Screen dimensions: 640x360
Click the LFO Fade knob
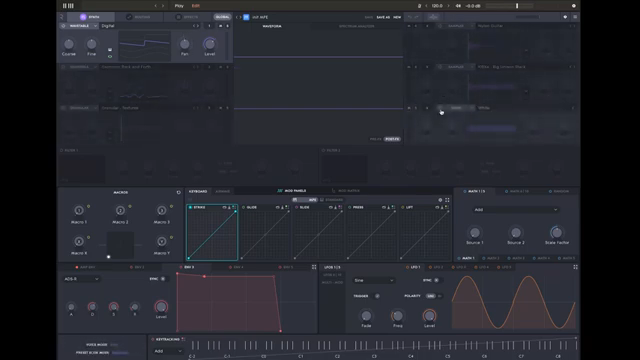(366, 316)
